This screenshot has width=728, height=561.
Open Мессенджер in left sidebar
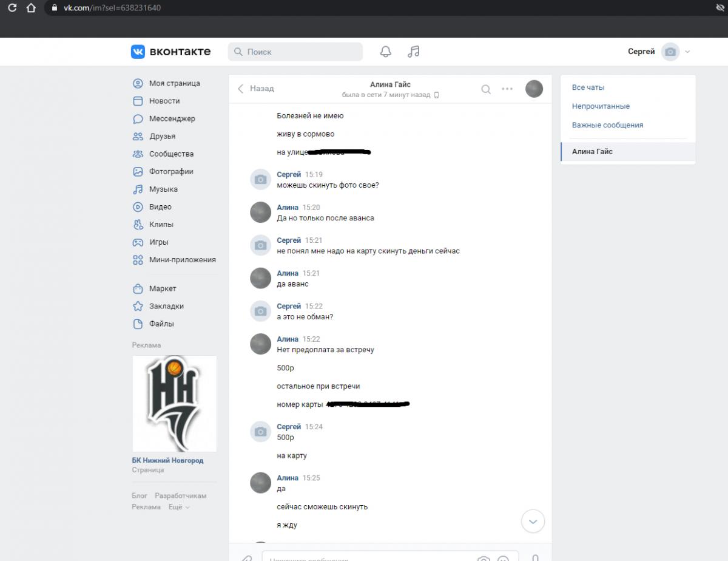click(x=172, y=118)
